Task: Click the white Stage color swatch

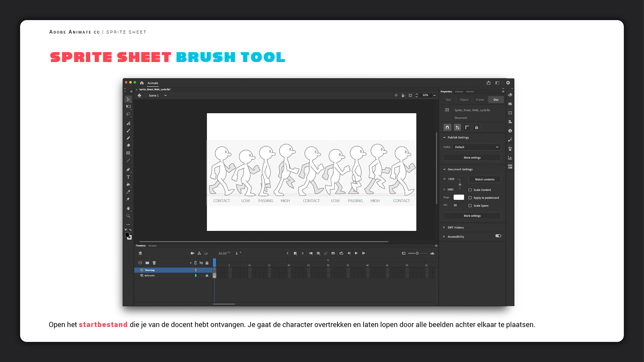Action: click(459, 197)
